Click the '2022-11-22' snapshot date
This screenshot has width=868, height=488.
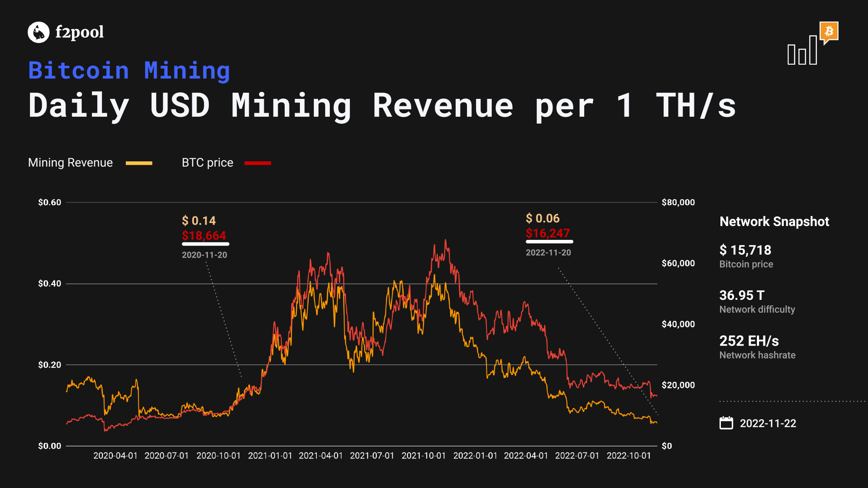[x=768, y=423]
